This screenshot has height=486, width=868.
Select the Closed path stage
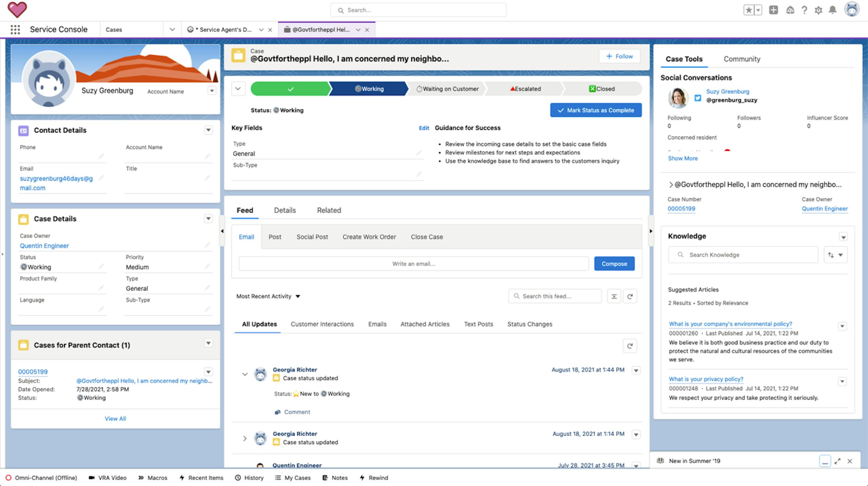[x=601, y=89]
